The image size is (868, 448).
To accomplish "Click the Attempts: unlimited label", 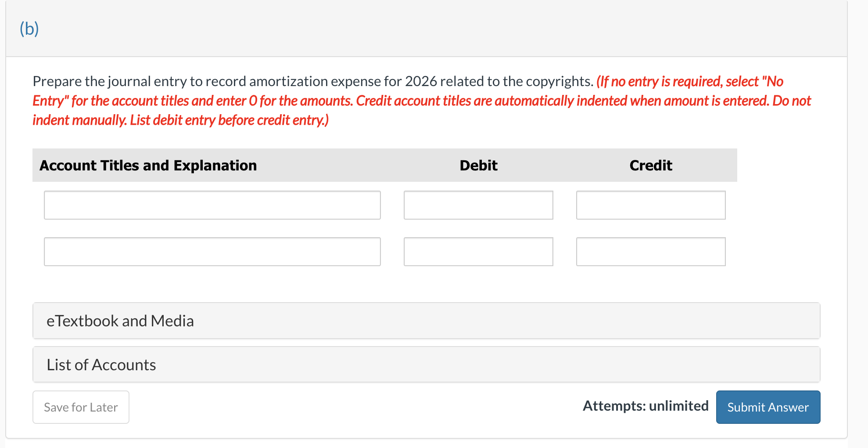I will [645, 406].
